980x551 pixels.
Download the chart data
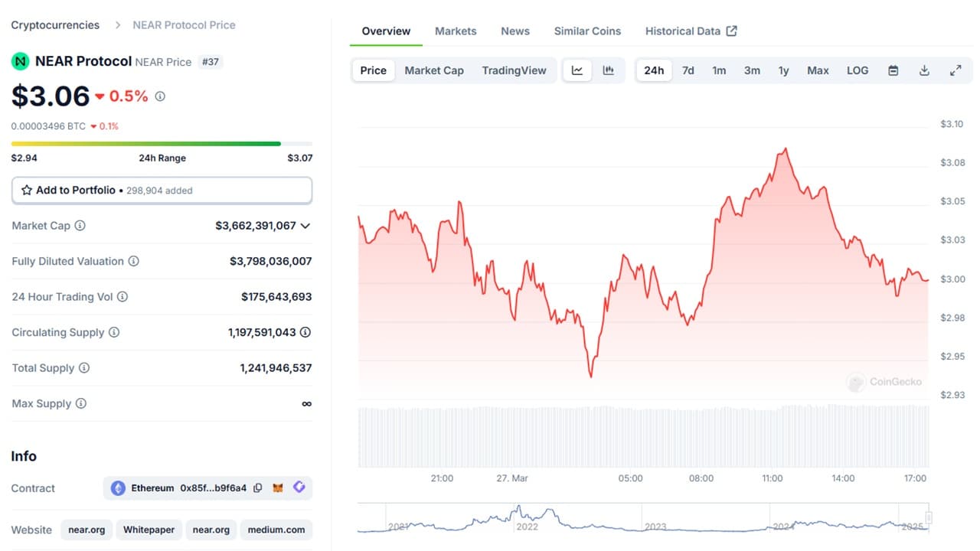[x=924, y=70]
